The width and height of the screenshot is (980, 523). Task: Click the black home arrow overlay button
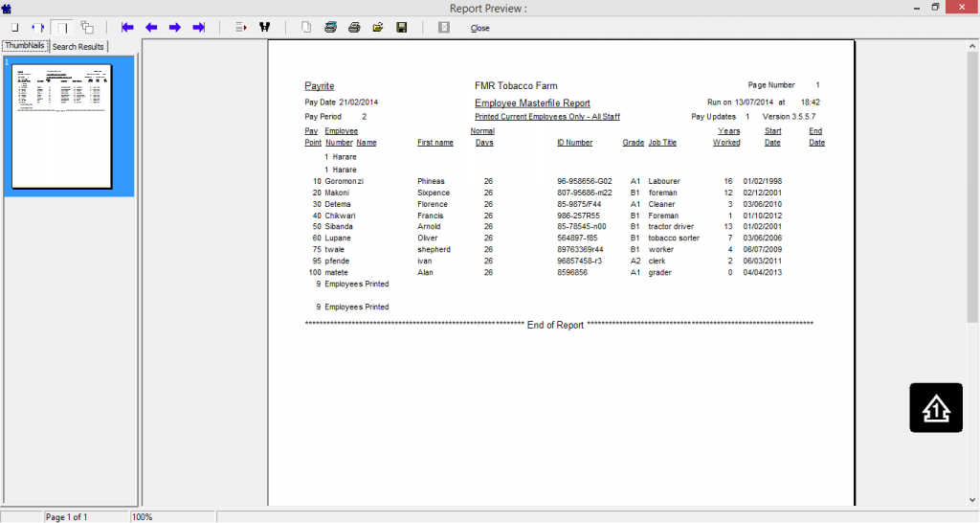(936, 408)
